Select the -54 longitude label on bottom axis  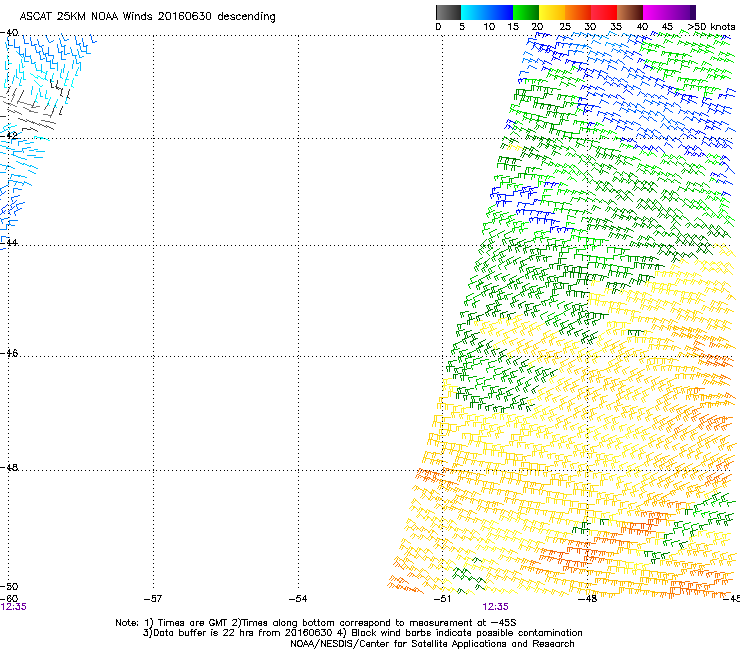point(298,599)
